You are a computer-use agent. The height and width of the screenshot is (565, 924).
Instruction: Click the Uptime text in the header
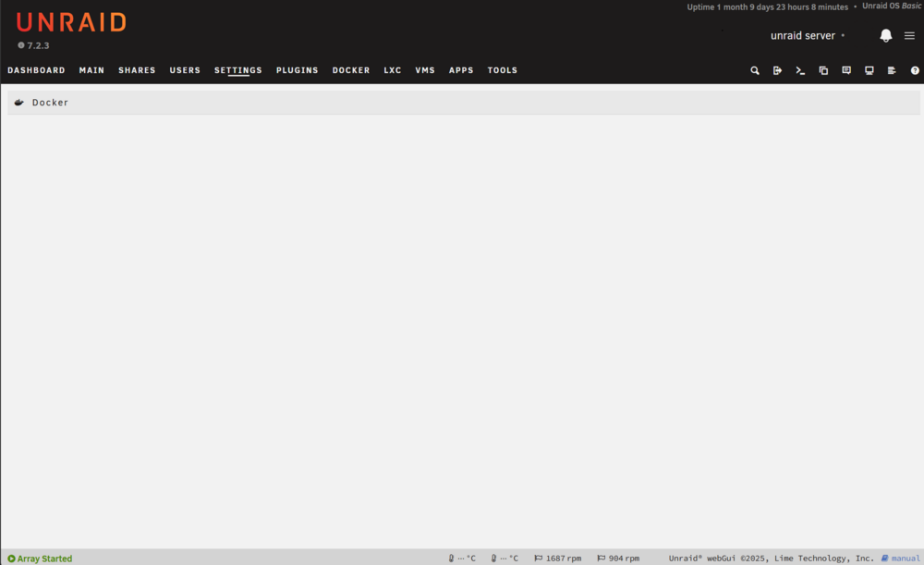[767, 7]
